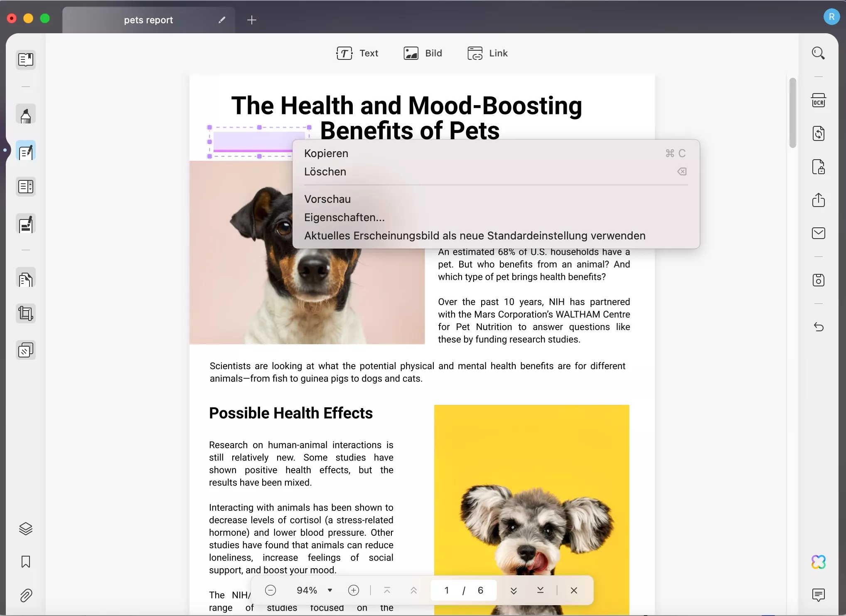The image size is (846, 616).
Task: Go to the previous page
Action: 413,590
